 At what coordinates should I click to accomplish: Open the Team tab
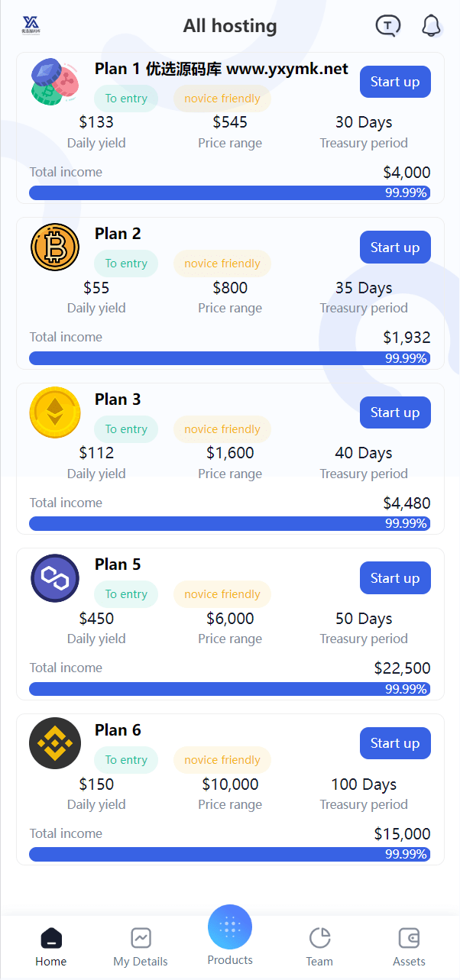pos(319,946)
